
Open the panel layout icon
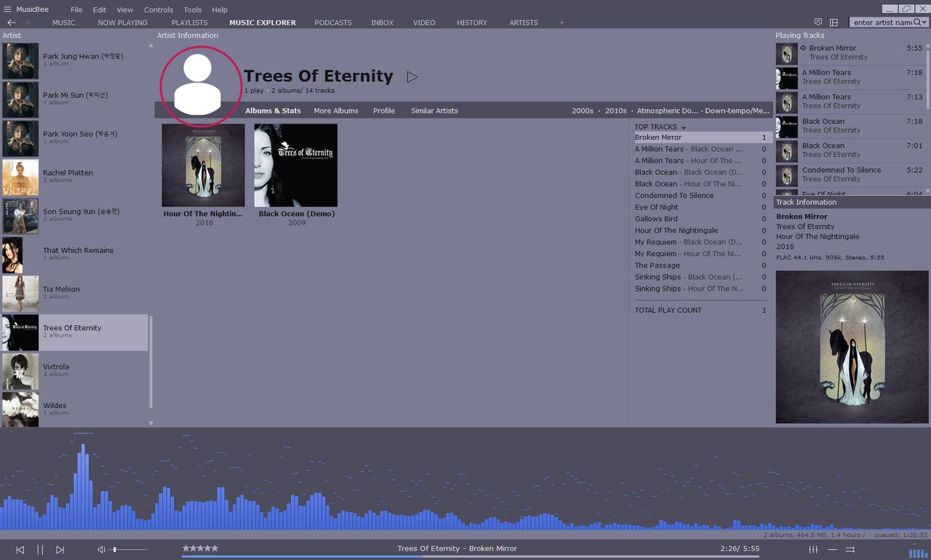[x=834, y=23]
